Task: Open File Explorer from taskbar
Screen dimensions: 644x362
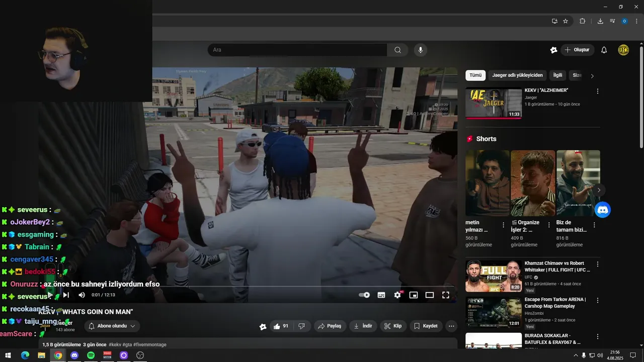Action: [x=41, y=355]
